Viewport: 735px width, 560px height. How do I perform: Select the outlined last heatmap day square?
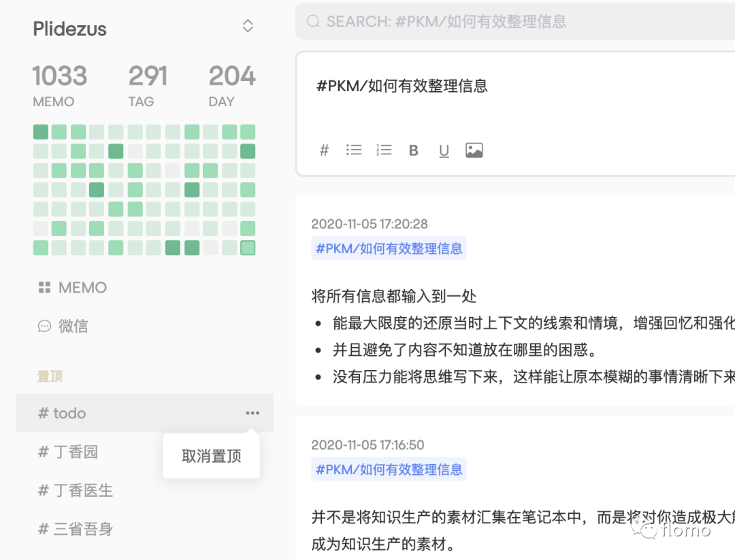point(248,248)
